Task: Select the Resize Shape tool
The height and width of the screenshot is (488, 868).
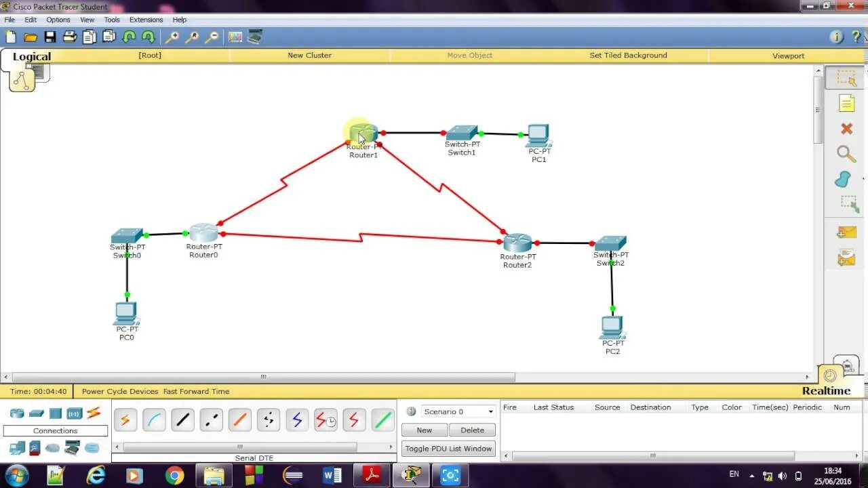Action: point(848,204)
